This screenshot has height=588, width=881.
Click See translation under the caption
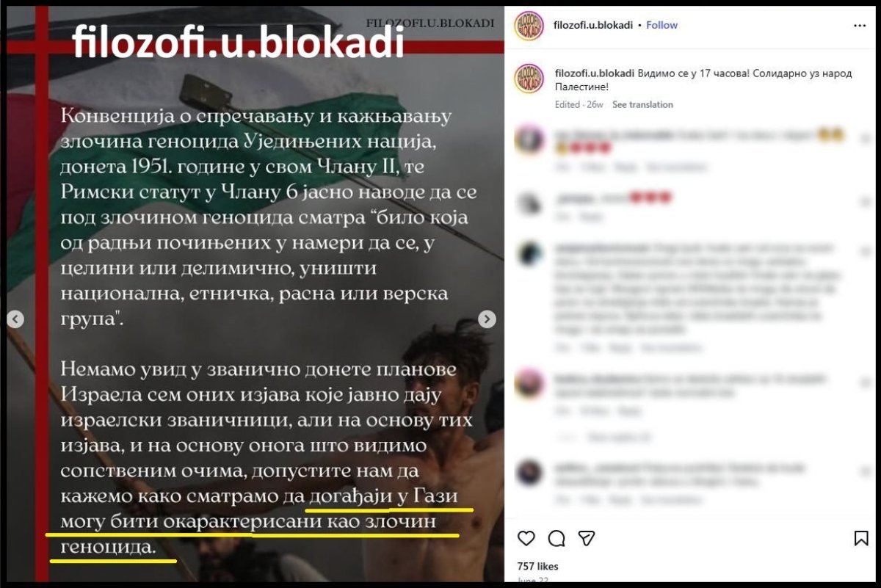[642, 104]
